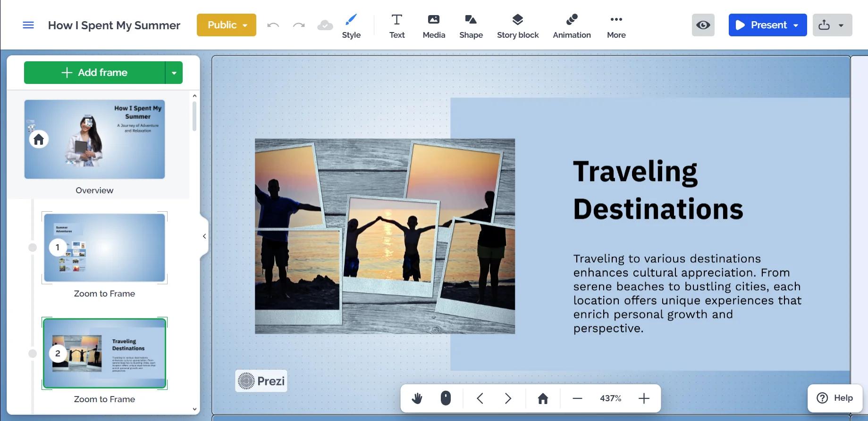
Task: Open the More tools menu
Action: pyautogui.click(x=616, y=26)
